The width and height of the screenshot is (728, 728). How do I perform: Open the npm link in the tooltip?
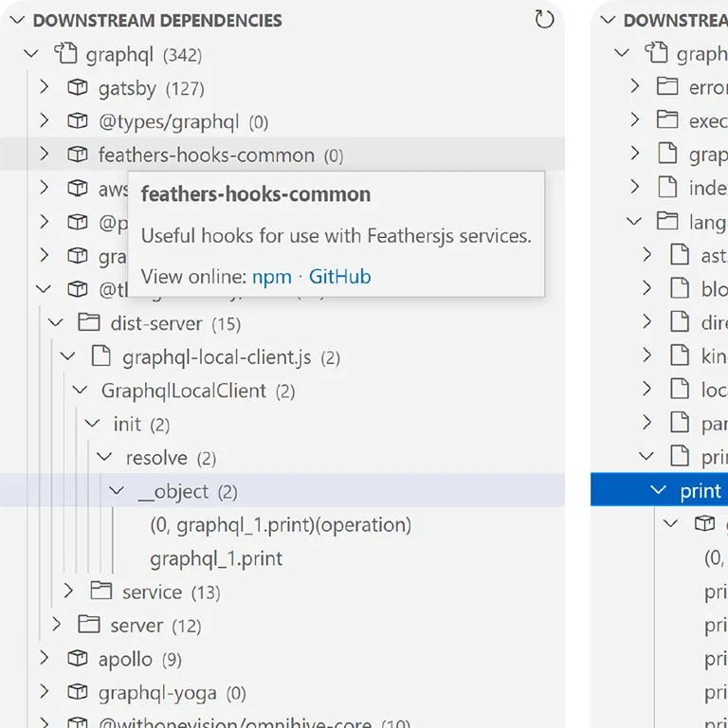(272, 277)
